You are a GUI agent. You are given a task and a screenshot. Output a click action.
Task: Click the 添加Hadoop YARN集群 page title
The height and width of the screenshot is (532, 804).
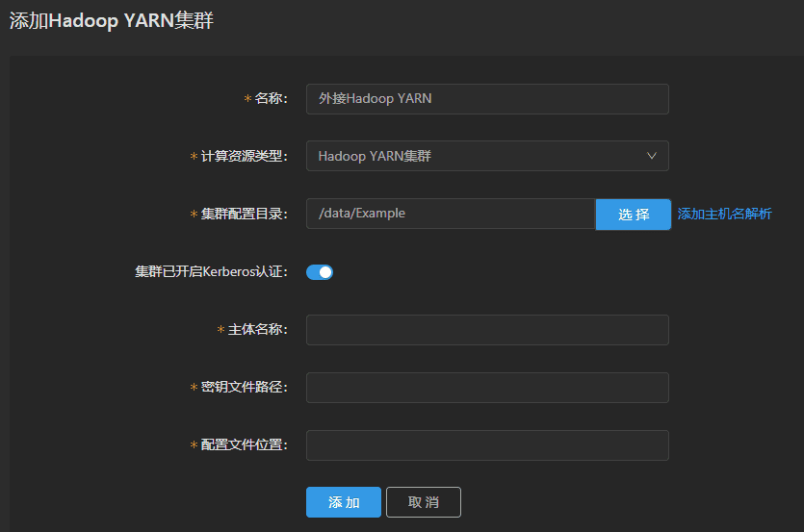[112, 21]
